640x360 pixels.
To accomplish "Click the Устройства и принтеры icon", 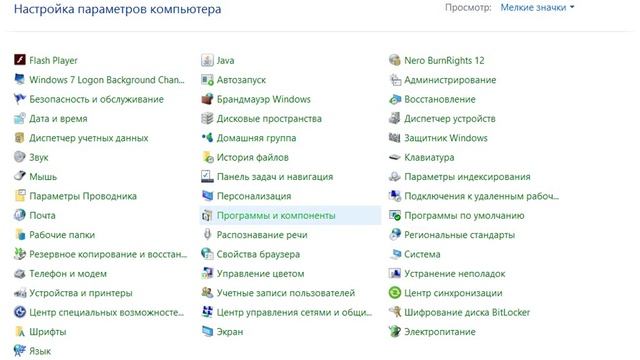I will (x=20, y=293).
